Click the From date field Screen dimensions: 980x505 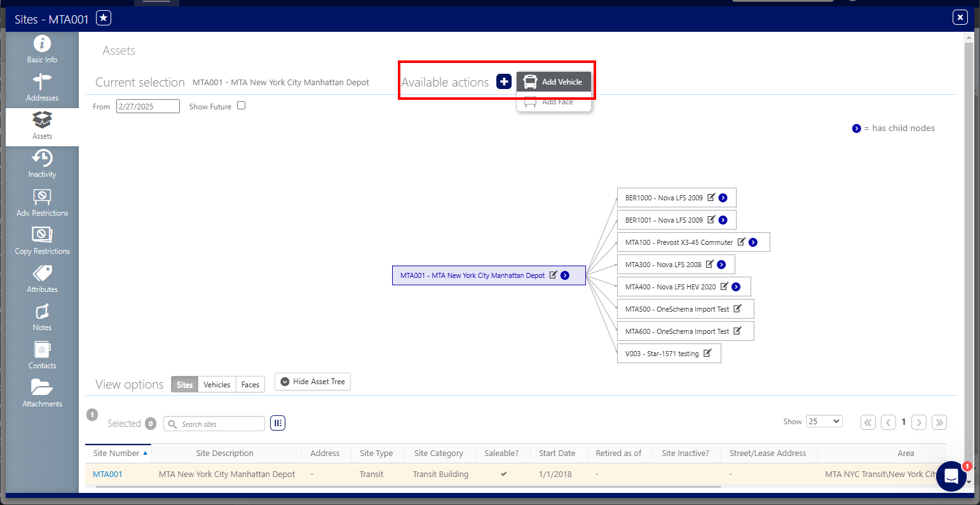(148, 106)
